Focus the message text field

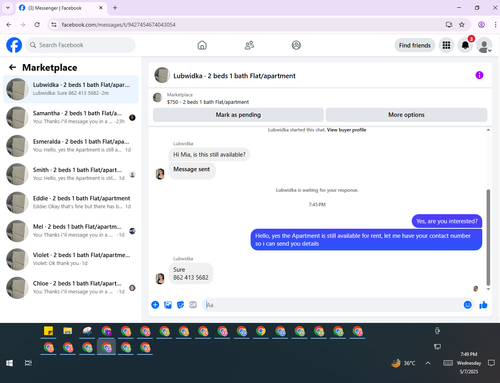(333, 305)
